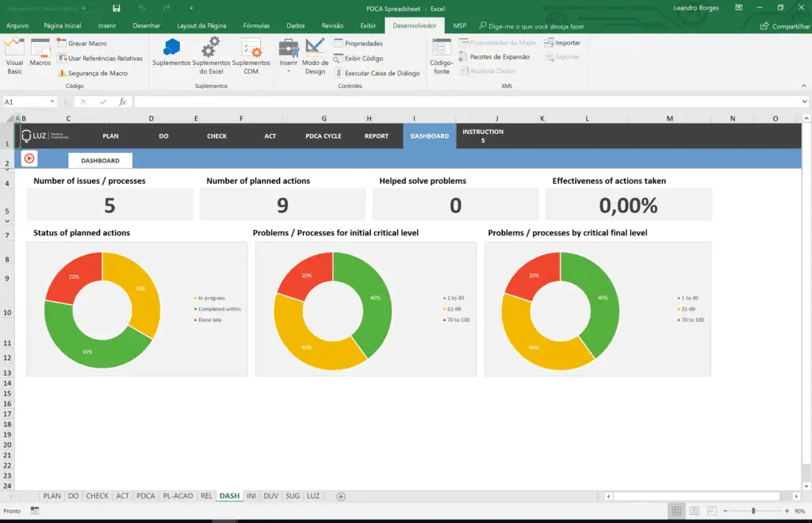Click the red play icon

(29, 158)
